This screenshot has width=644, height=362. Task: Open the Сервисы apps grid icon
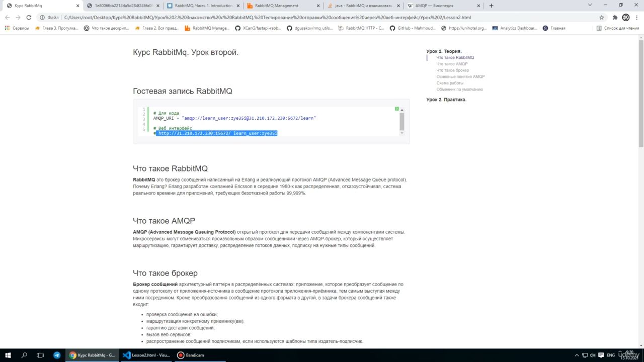click(x=7, y=28)
